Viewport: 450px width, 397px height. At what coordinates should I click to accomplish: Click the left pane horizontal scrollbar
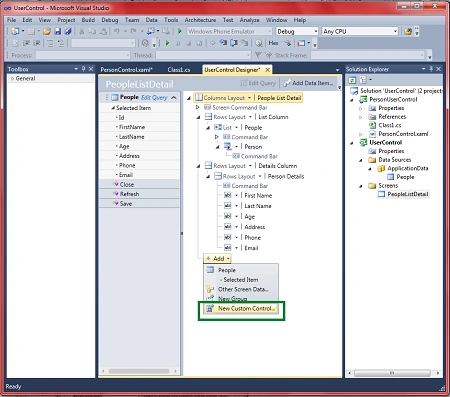139,371
